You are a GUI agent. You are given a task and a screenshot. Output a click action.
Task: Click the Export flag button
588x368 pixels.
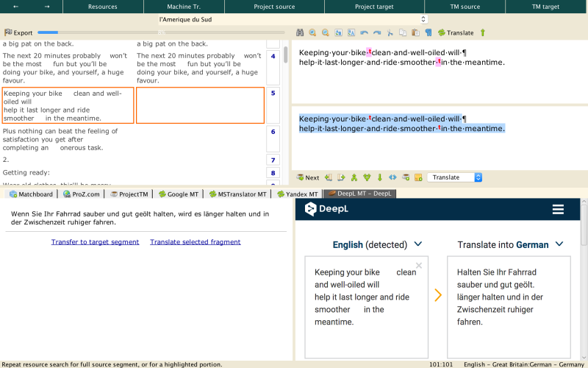pyautogui.click(x=18, y=32)
